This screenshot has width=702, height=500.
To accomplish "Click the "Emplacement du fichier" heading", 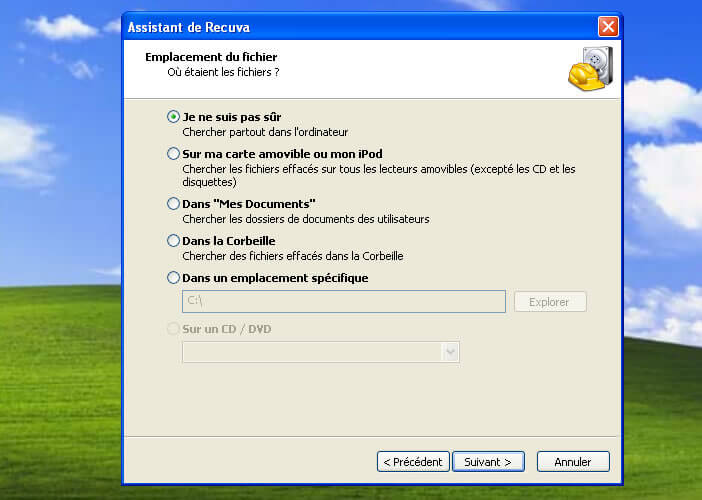I will click(211, 57).
